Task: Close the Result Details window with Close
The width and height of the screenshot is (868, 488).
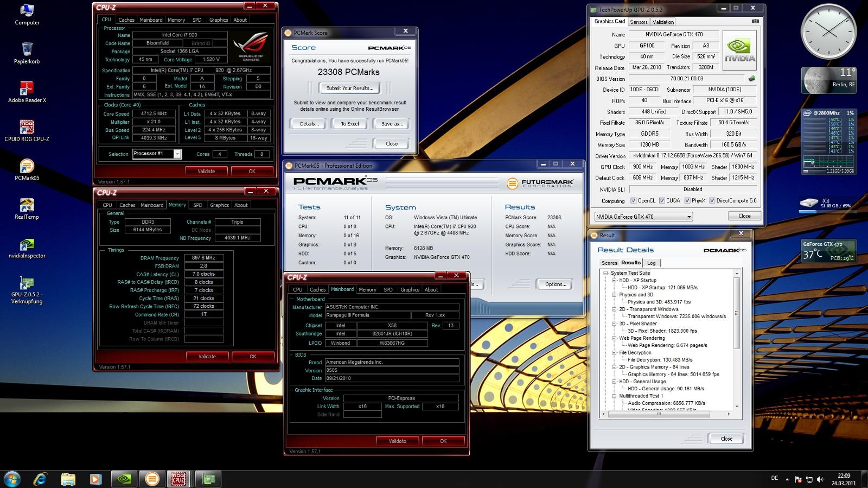Action: pyautogui.click(x=726, y=439)
